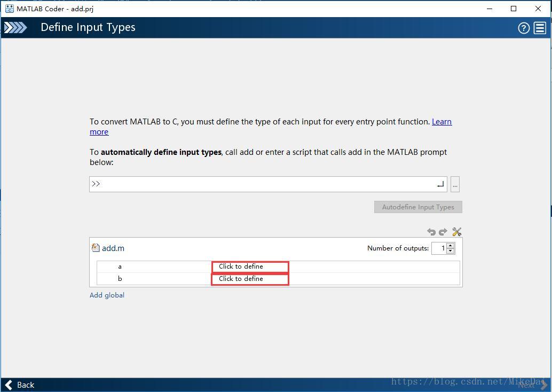This screenshot has height=392, width=552.
Task: Go Back to previous step
Action: point(20,385)
